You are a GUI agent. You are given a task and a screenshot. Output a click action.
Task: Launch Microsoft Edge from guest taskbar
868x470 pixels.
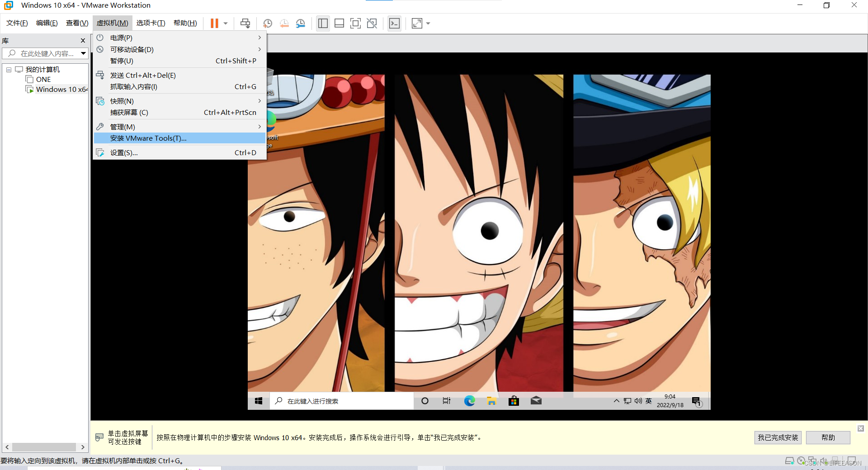coord(469,401)
